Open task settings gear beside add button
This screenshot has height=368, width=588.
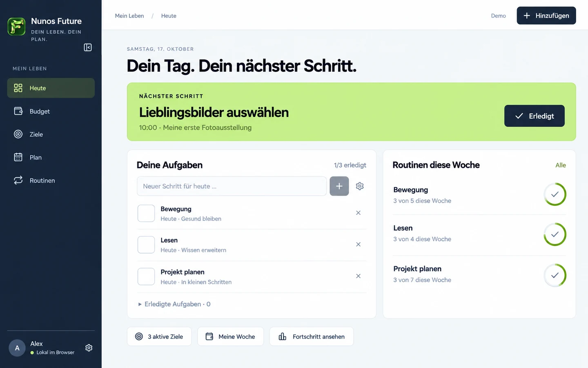[360, 186]
